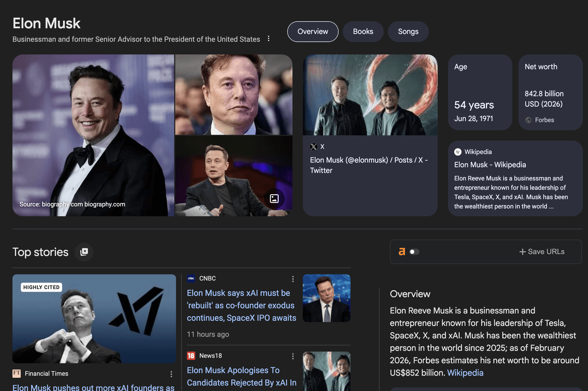Click the saved stories icon beside Top stories
The height and width of the screenshot is (391, 588).
pyautogui.click(x=84, y=252)
